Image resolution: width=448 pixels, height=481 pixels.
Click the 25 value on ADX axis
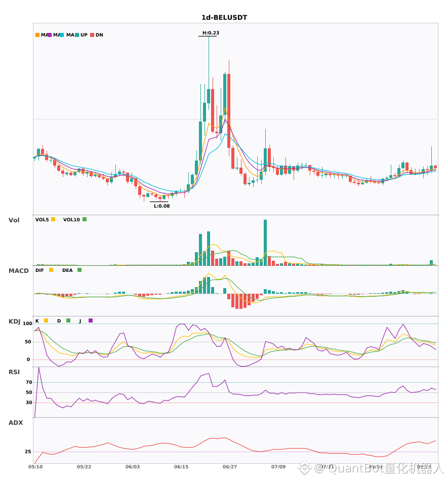click(28, 452)
